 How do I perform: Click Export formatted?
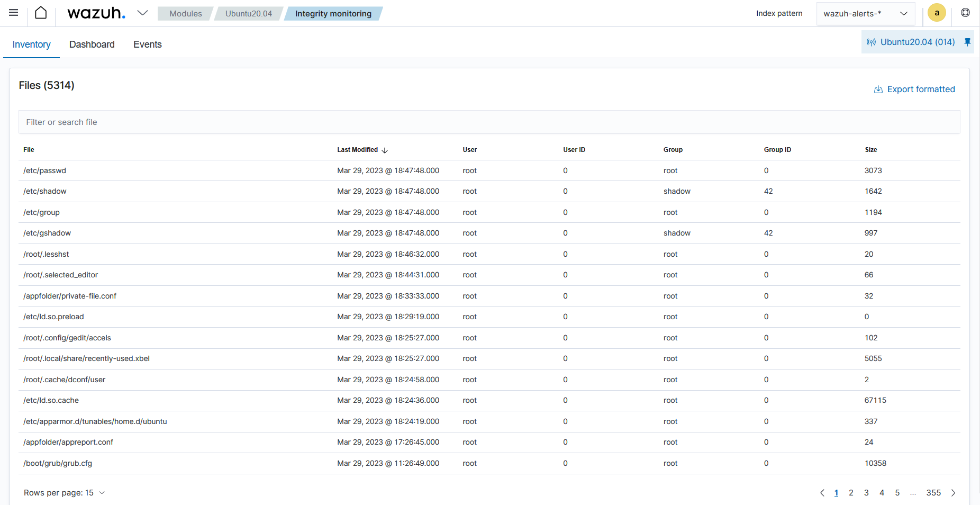point(914,89)
